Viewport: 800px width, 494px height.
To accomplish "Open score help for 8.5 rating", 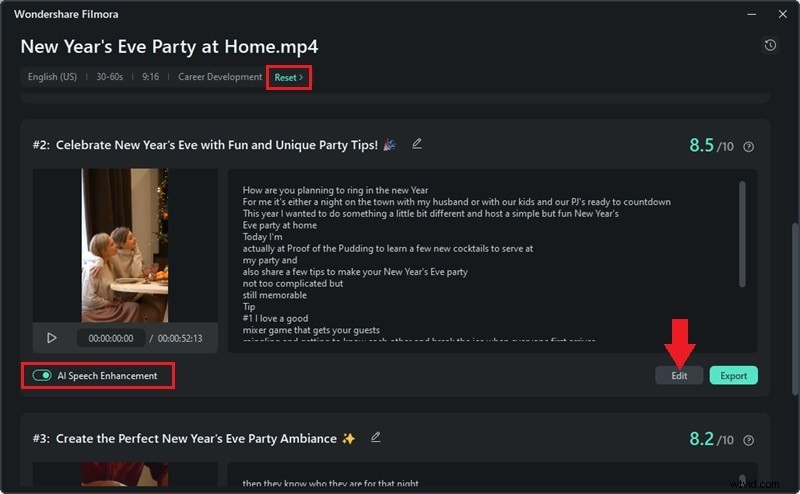I will tap(749, 147).
